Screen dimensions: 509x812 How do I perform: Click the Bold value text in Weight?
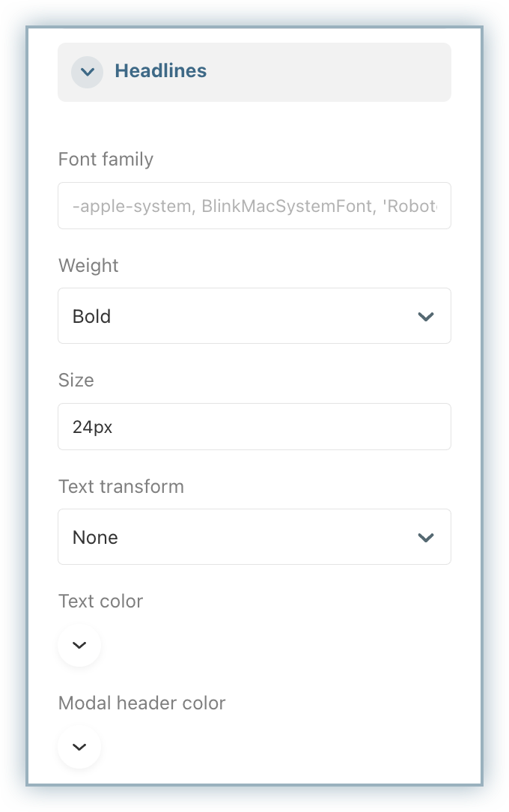point(91,316)
